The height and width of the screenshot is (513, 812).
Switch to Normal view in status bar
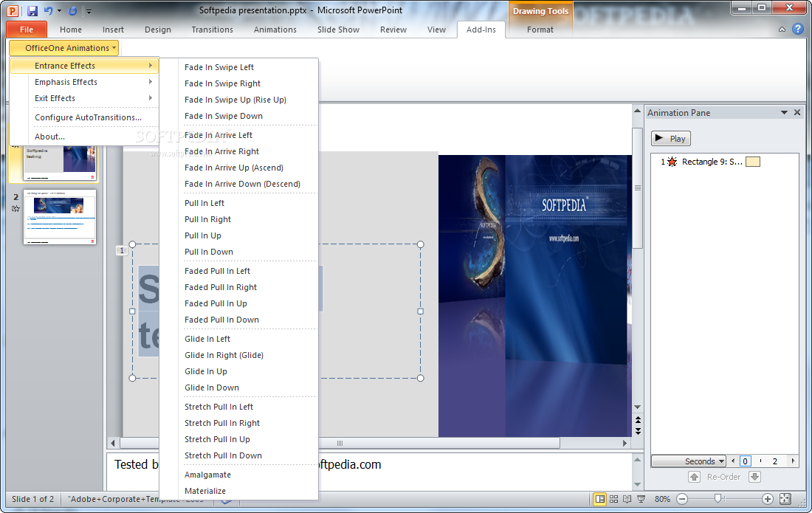[599, 499]
